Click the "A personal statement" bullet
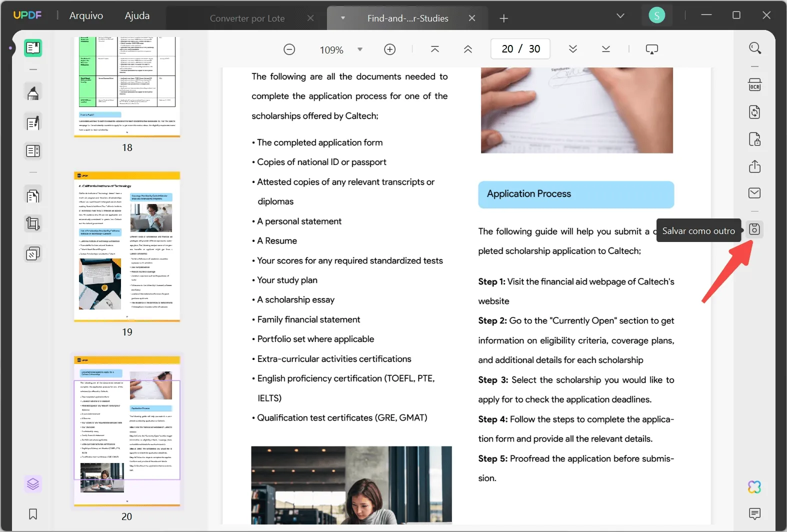Image resolution: width=787 pixels, height=532 pixels. (299, 221)
